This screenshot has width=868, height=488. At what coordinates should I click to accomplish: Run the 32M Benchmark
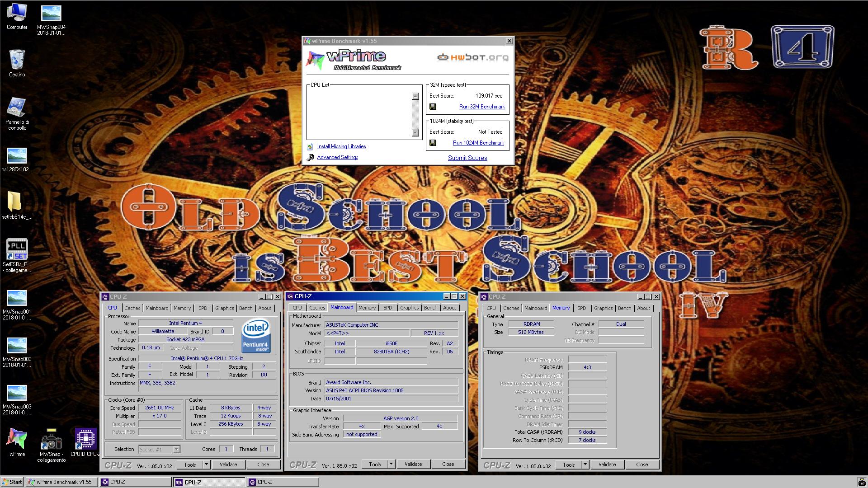point(482,107)
